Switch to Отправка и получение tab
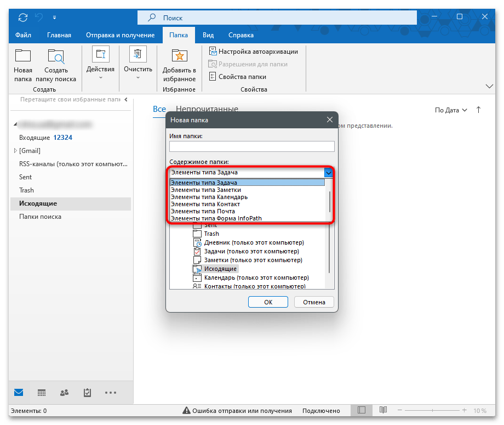504x425 pixels. coord(120,35)
